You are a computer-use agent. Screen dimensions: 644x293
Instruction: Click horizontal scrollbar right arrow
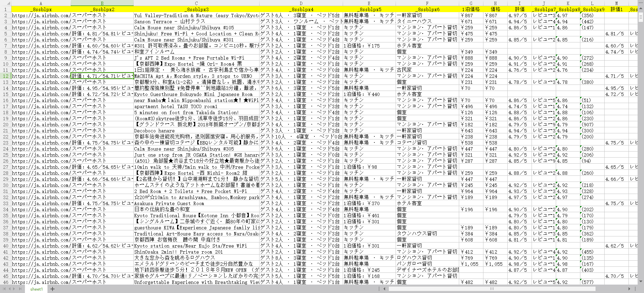coord(629,289)
